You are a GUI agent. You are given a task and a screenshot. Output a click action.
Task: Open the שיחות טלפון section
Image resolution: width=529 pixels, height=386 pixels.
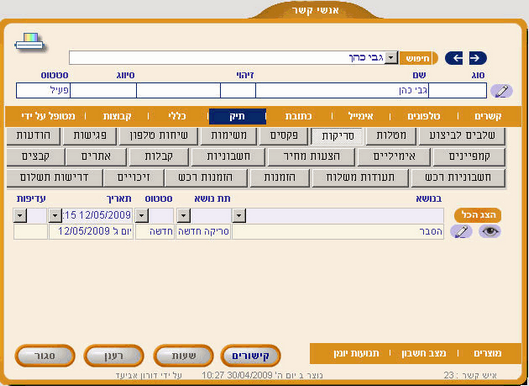pyautogui.click(x=159, y=136)
